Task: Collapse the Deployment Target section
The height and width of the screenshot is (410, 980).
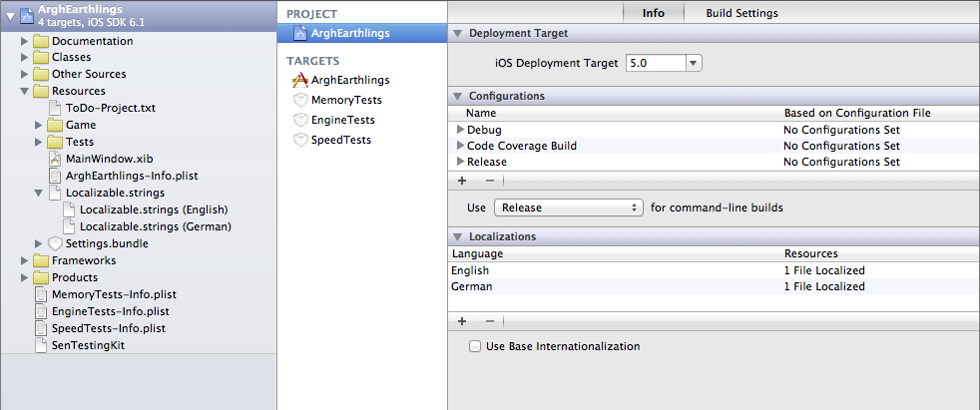Action: click(x=457, y=33)
